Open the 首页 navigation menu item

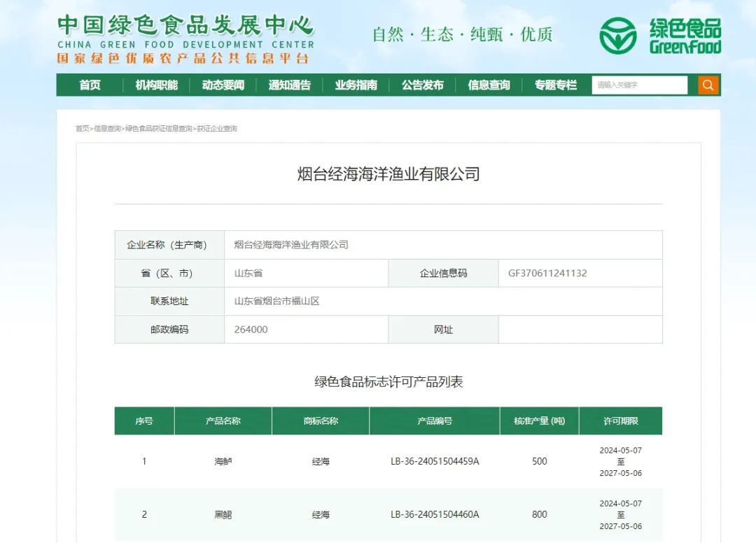click(90, 85)
